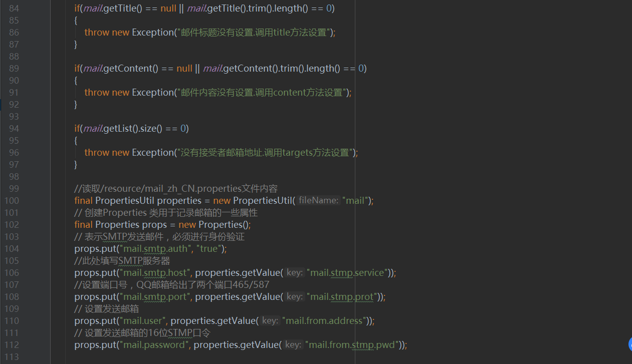Click the "throw" keyword on line 91
Image resolution: width=632 pixels, height=364 pixels.
[97, 92]
